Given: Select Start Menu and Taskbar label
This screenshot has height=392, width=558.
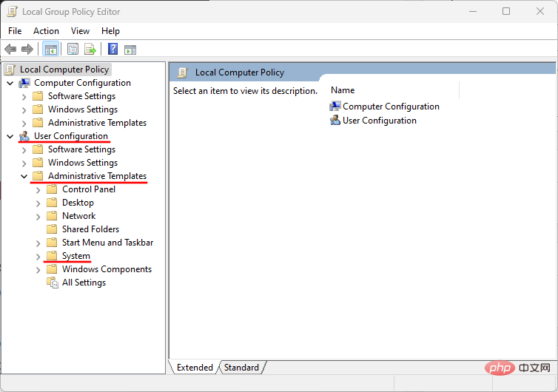Looking at the screenshot, I should [x=107, y=243].
